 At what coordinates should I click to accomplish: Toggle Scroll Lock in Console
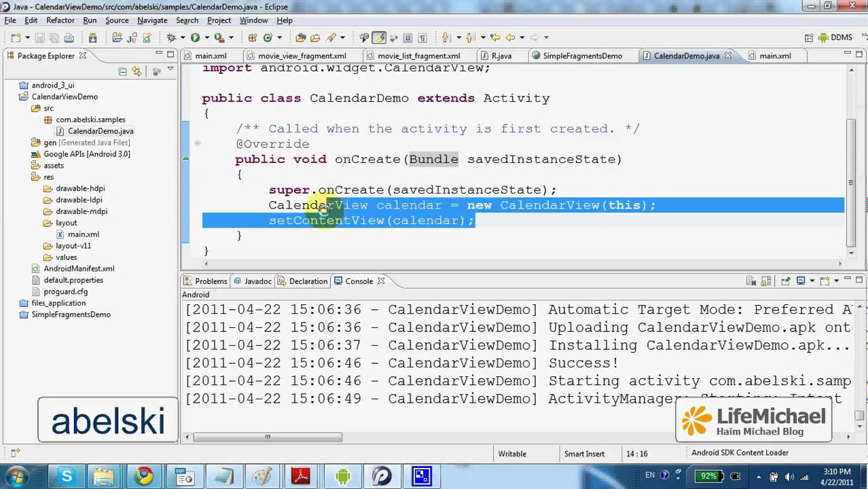[x=766, y=280]
